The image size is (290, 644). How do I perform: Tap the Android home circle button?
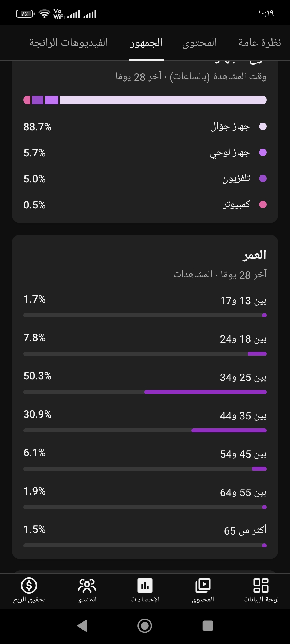coord(145,626)
